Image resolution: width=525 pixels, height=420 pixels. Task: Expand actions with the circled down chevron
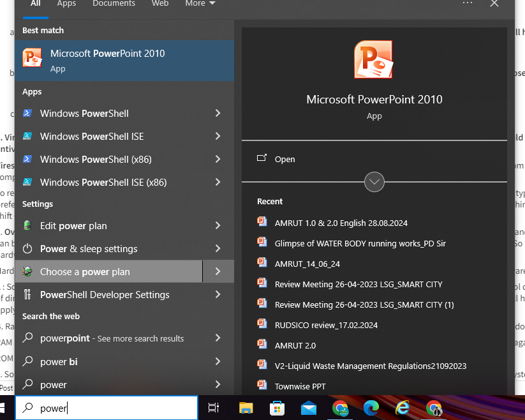point(374,182)
